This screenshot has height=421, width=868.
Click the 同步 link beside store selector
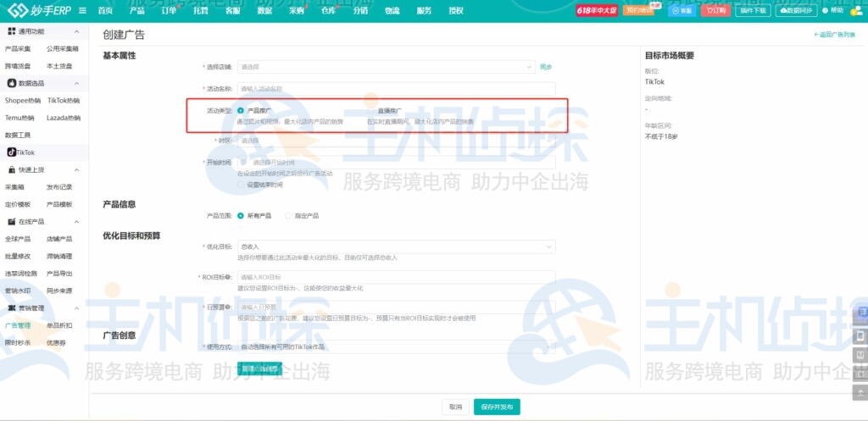coord(546,67)
